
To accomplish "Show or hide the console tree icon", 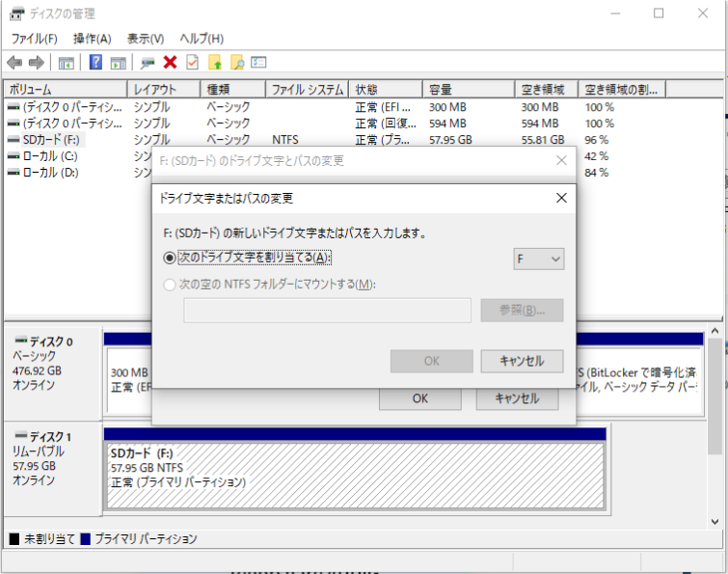I will [66, 63].
